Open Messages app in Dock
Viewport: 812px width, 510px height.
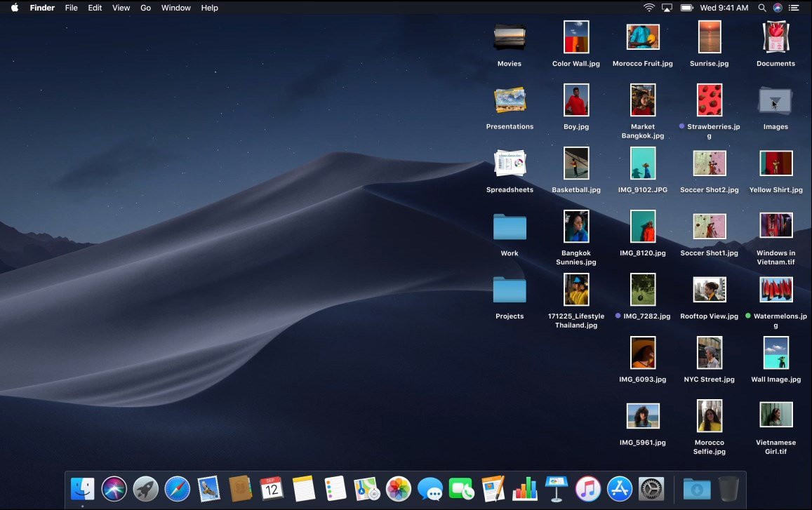pyautogui.click(x=430, y=489)
